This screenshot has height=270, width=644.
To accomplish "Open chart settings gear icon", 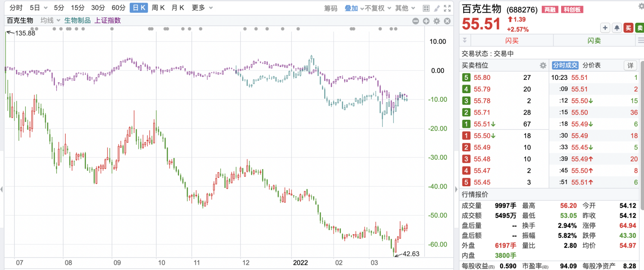I will pos(437,21).
